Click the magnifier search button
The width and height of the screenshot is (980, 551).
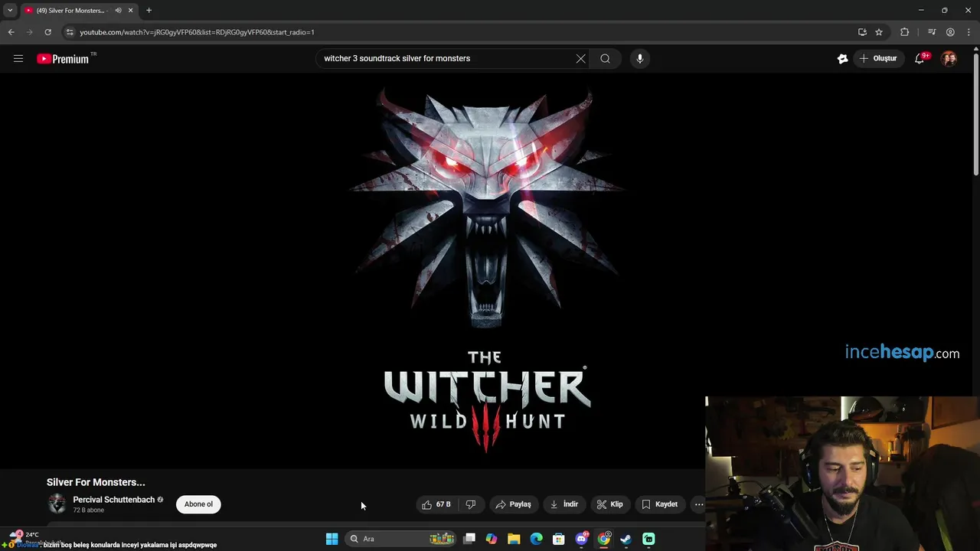click(605, 58)
